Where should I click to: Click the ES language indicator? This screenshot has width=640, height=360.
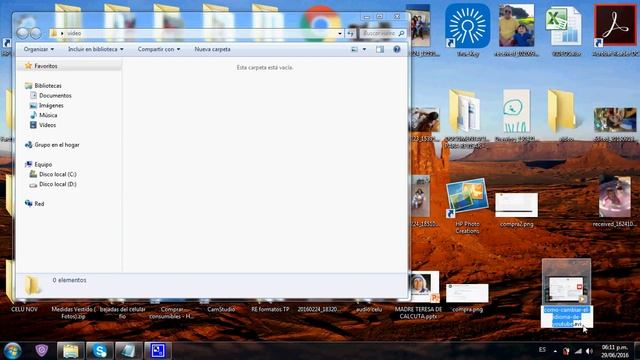[542, 350]
